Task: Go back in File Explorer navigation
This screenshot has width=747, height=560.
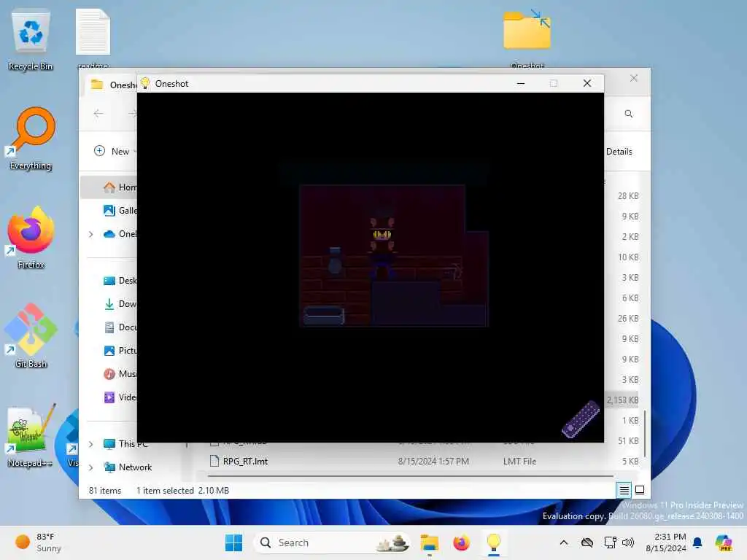Action: point(98,113)
